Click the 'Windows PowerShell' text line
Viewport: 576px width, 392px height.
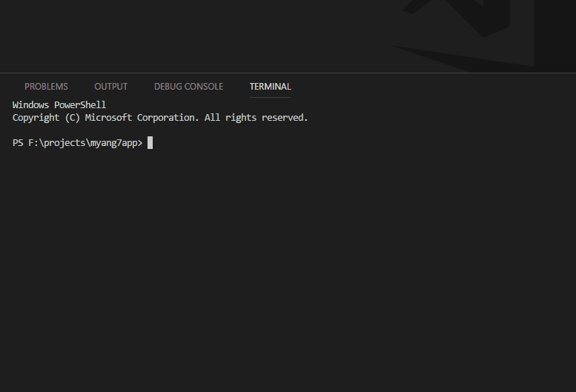pos(59,105)
